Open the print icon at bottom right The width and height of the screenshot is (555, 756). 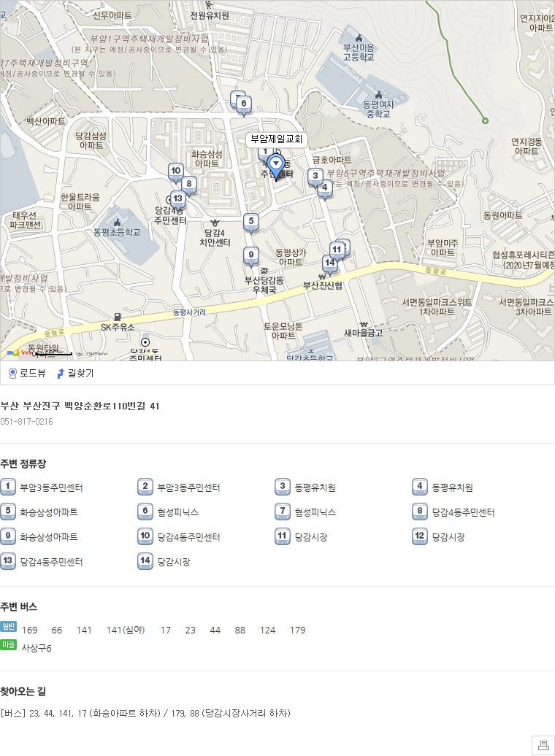tap(543, 744)
